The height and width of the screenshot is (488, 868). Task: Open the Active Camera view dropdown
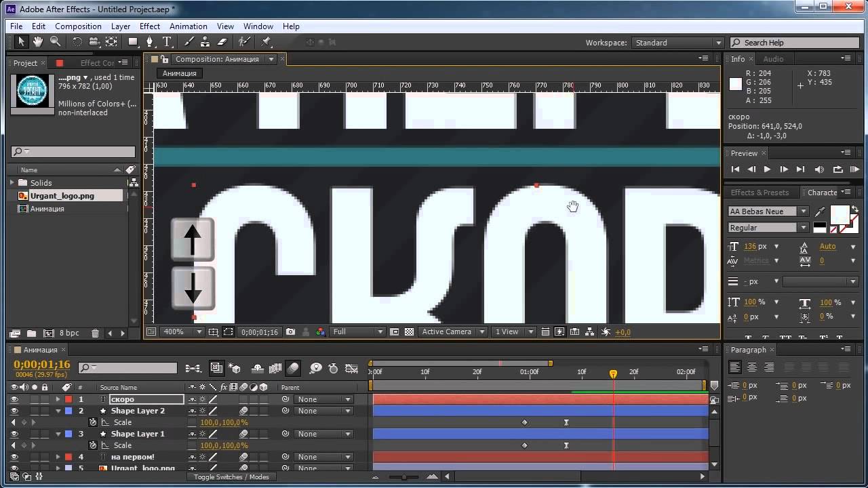tap(452, 332)
